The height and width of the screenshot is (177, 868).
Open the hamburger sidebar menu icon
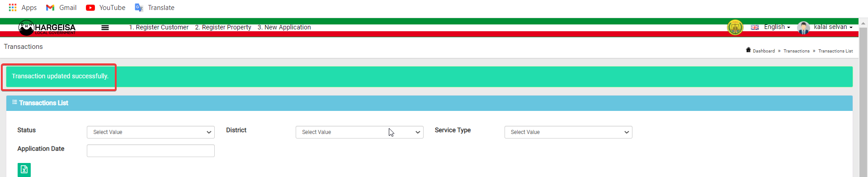click(x=105, y=28)
